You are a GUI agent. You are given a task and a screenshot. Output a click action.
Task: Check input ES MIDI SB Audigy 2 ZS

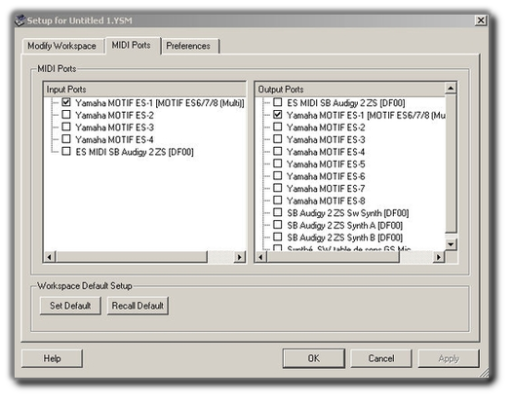tap(66, 151)
